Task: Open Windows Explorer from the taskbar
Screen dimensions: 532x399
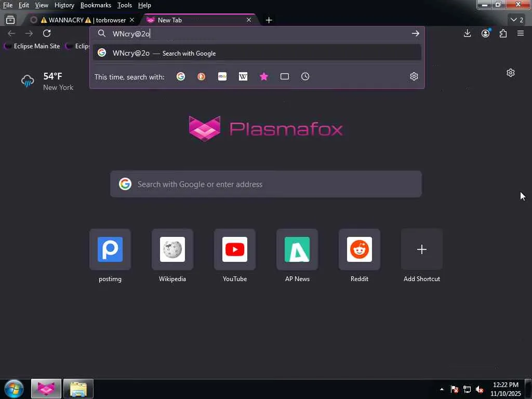Action: [x=78, y=389]
